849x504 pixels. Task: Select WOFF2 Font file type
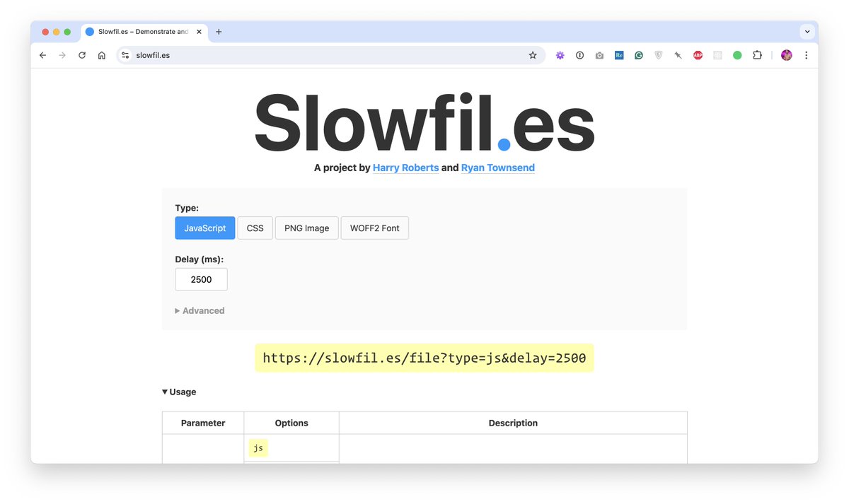[x=375, y=228]
